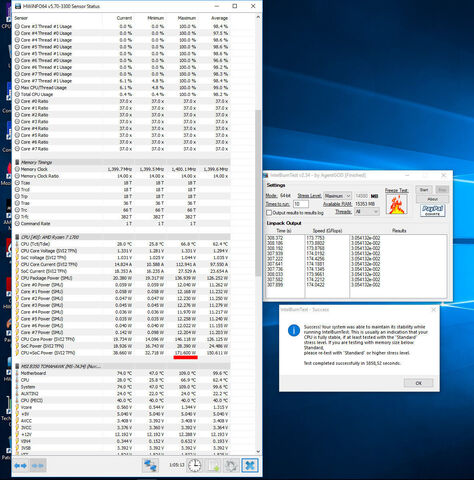Open About in IntelBurnTest
474x480 pixels.
(432, 199)
